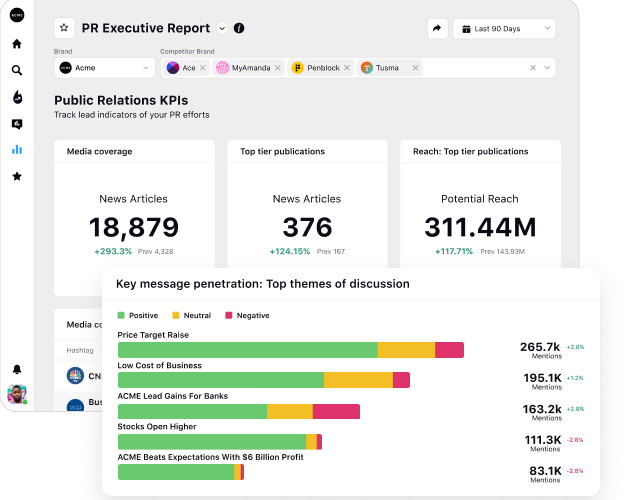Expand PR Executive Report title chevron
This screenshot has width=624, height=500.
click(x=222, y=28)
